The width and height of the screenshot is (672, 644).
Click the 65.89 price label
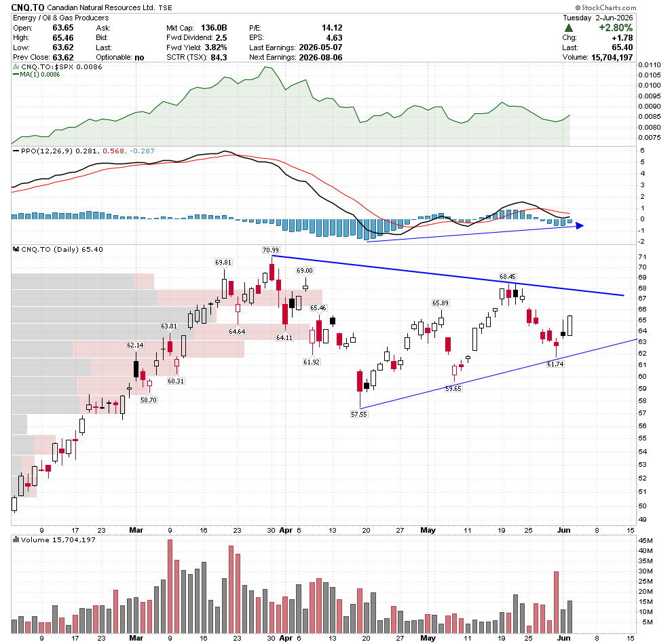[440, 303]
